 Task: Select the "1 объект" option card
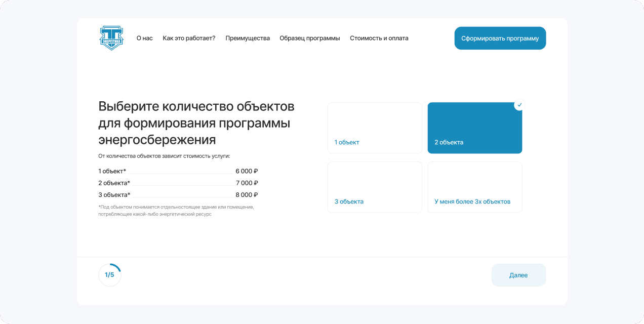375,128
